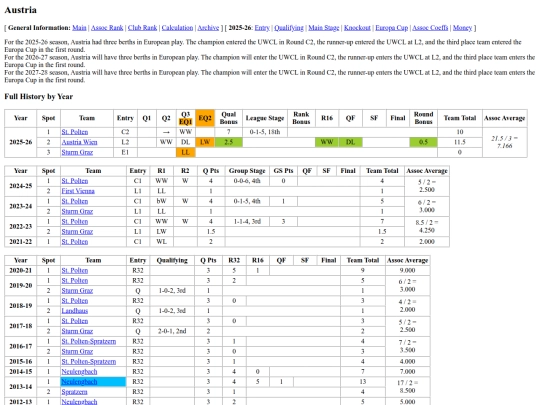Open Sturm Graz in 2017-18 row
This screenshot has height=405, width=540.
[77, 331]
